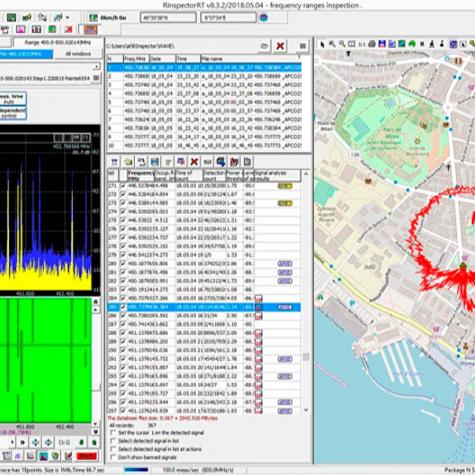Sort by the 'Date' column header in file list
This screenshot has width=475, height=475.
click(x=162, y=59)
